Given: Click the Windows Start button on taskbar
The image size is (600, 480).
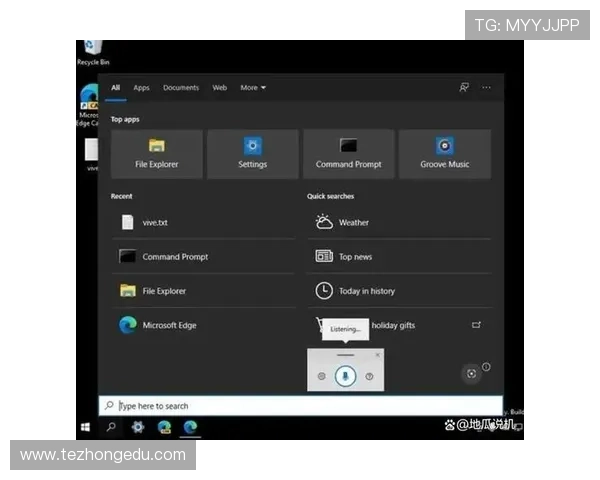Looking at the screenshot, I should click(86, 427).
